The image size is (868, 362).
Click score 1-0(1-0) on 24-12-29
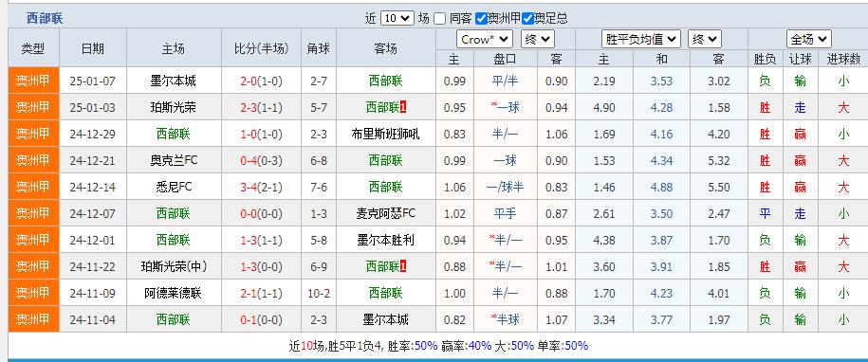tap(261, 135)
